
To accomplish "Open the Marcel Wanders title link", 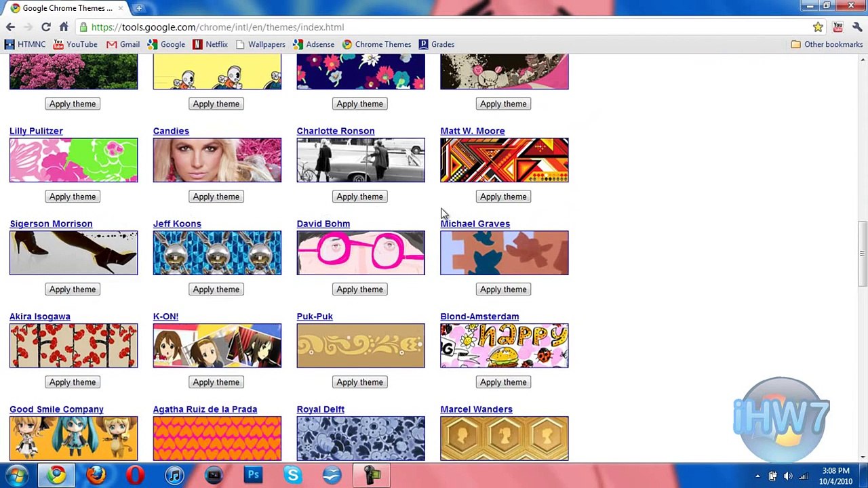I will point(476,409).
